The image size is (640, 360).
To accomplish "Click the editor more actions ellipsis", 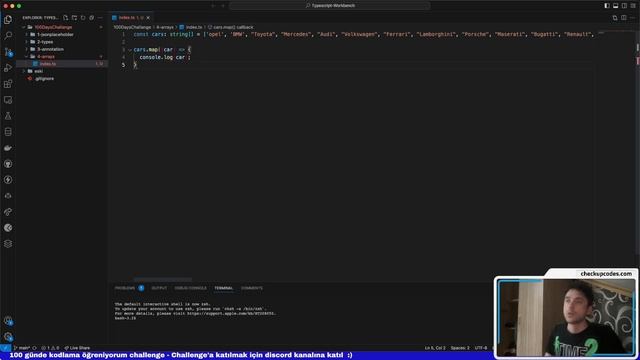I will [633, 18].
